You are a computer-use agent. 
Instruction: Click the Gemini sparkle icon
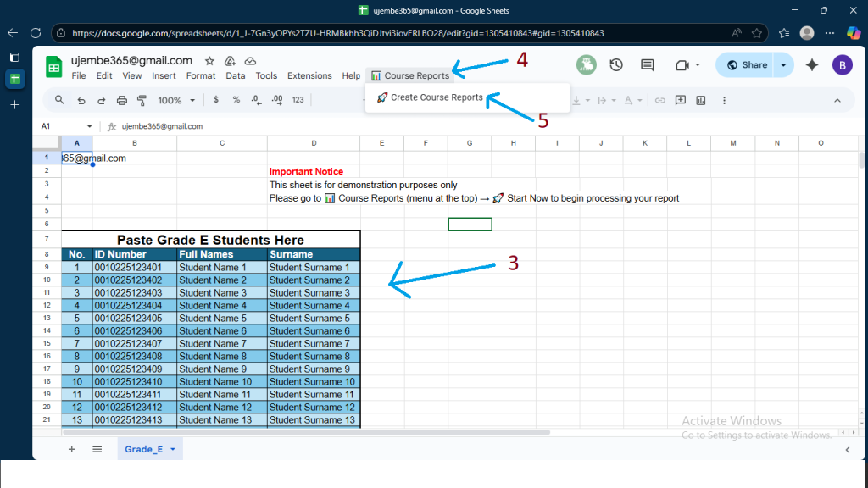[811, 65]
